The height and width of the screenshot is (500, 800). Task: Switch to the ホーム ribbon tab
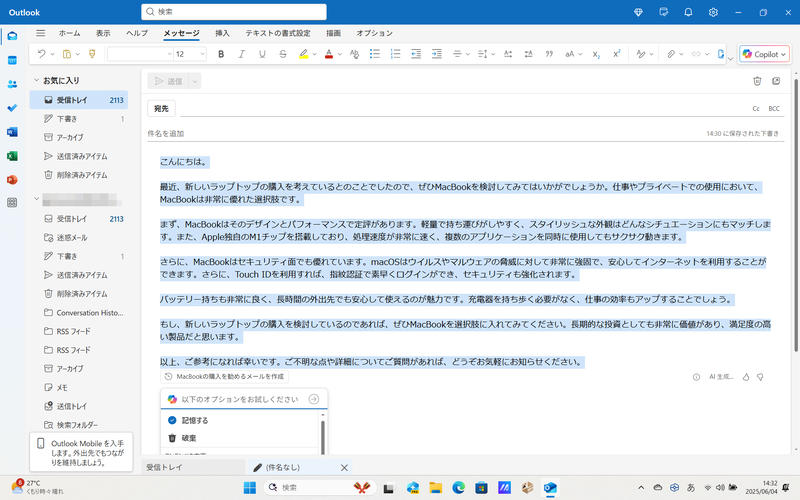69,33
